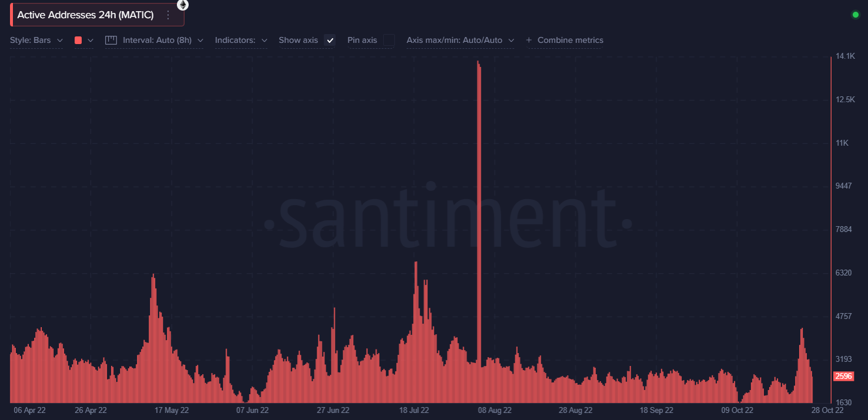Expand the Indicators dropdown

click(x=241, y=40)
